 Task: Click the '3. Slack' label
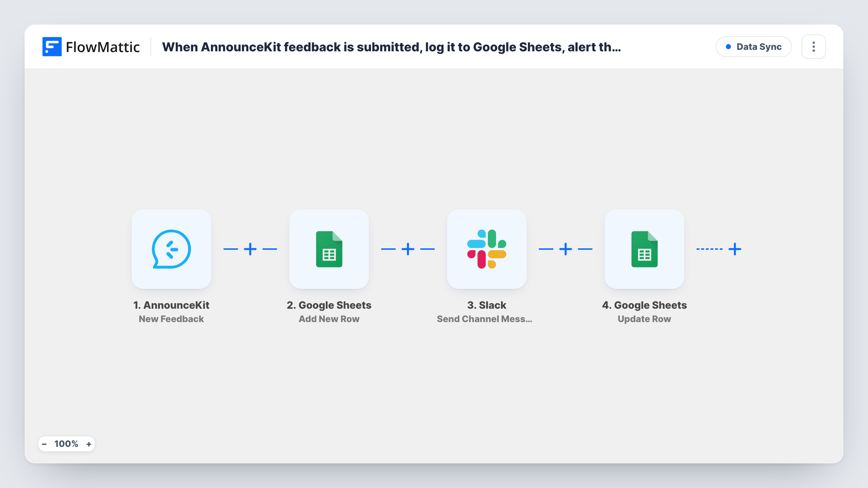click(487, 305)
